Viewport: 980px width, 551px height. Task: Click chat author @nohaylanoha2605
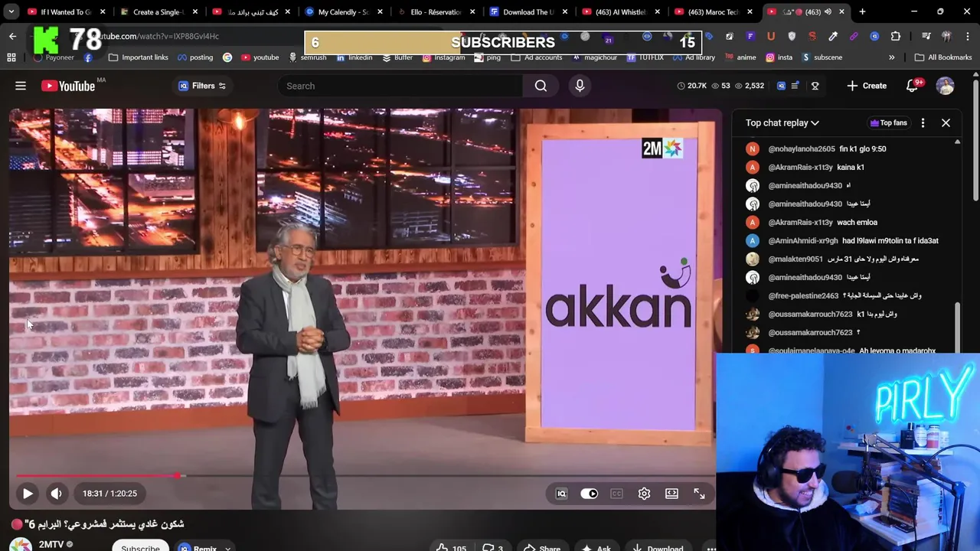[801, 149]
